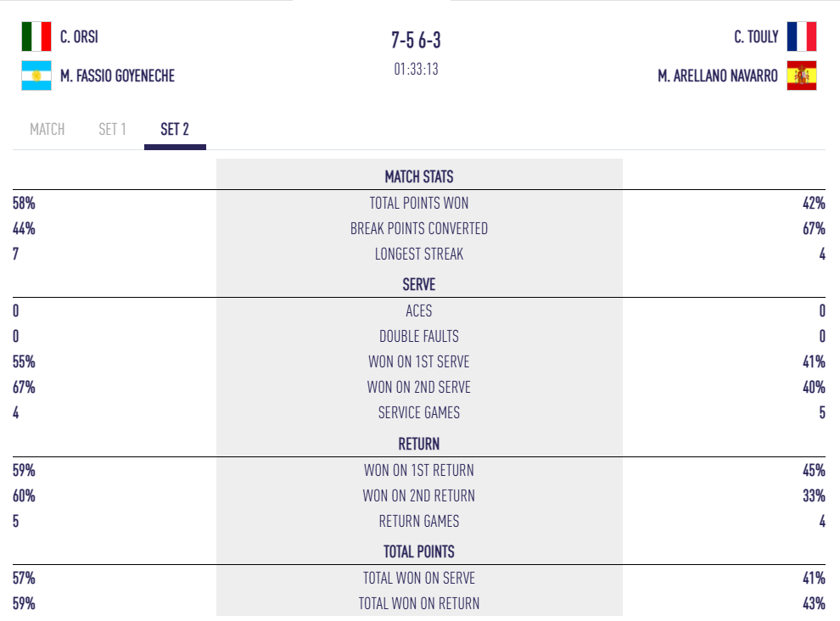Open player C. Orsi's name link

[79, 37]
